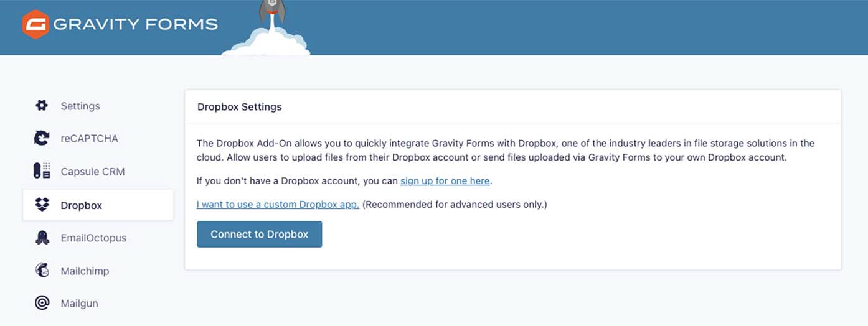Click 'I want to use a custom Dropbox app' link

pyautogui.click(x=278, y=204)
